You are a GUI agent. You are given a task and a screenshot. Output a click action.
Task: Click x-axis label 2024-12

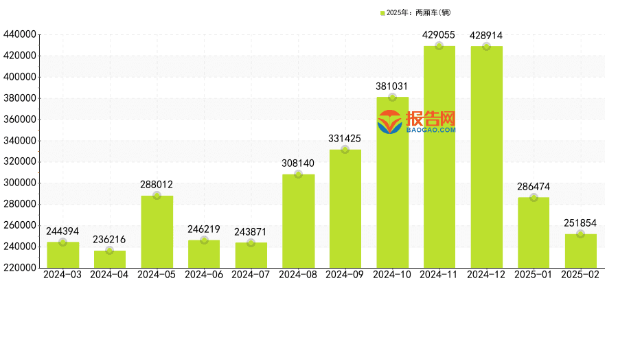click(x=486, y=275)
